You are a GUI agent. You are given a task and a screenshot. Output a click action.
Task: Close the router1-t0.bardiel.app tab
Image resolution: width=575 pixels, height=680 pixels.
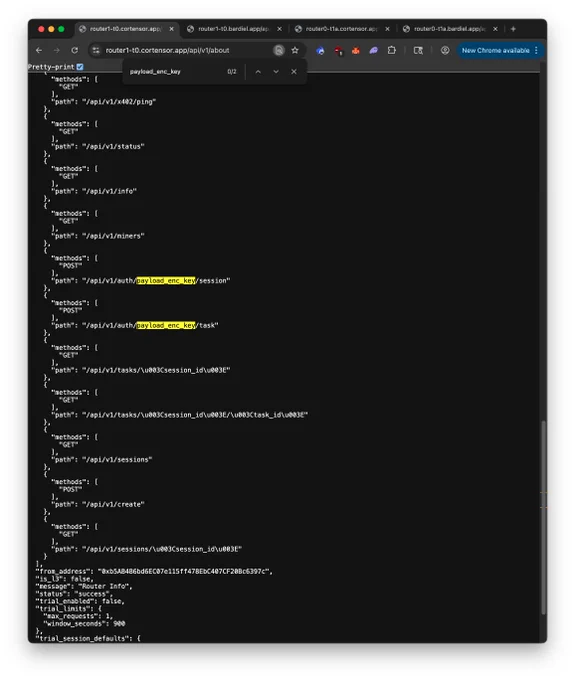[280, 29]
